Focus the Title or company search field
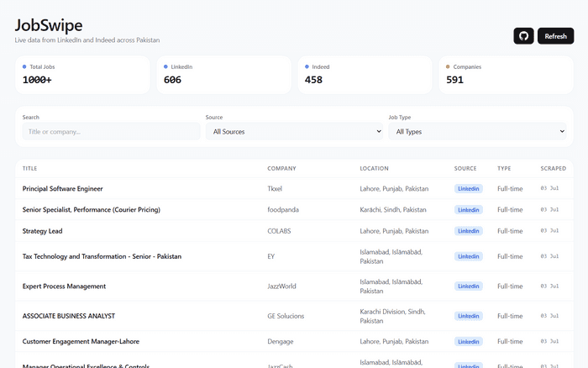Screen dimensions: 588x368 coord(111,132)
